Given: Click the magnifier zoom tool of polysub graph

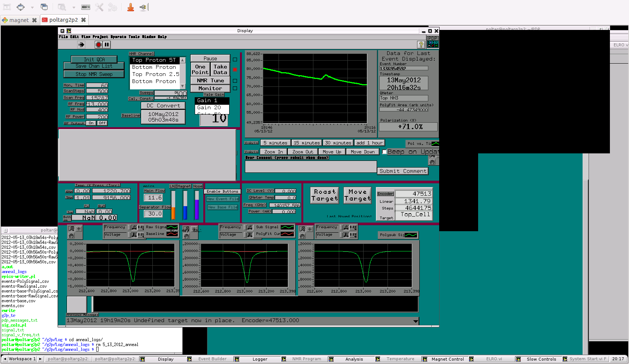Looking at the screenshot, I should [303, 229].
